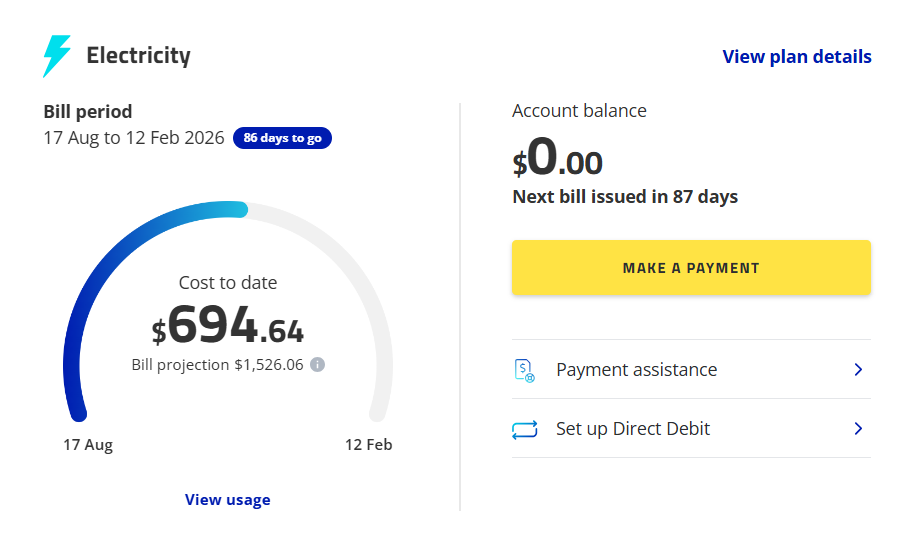Expand Payment assistance with chevron arrow

click(857, 370)
